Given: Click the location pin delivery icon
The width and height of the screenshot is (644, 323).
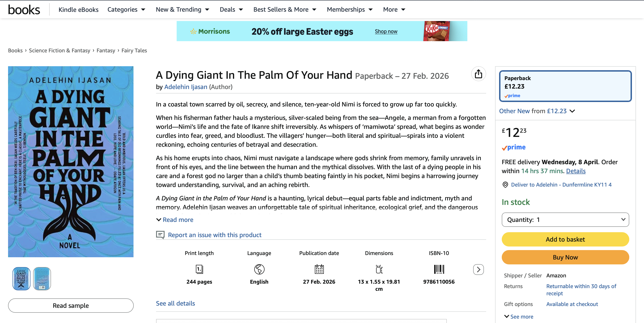Looking at the screenshot, I should [505, 185].
